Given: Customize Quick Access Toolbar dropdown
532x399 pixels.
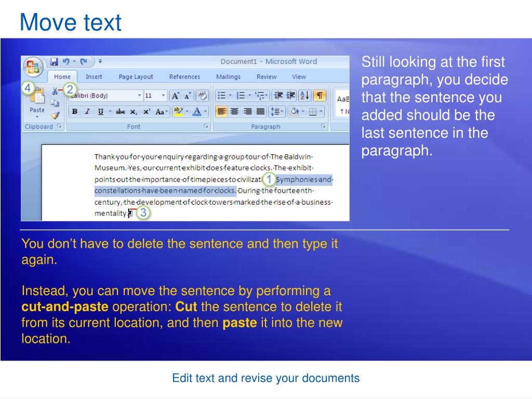Looking at the screenshot, I should pyautogui.click(x=100, y=62).
